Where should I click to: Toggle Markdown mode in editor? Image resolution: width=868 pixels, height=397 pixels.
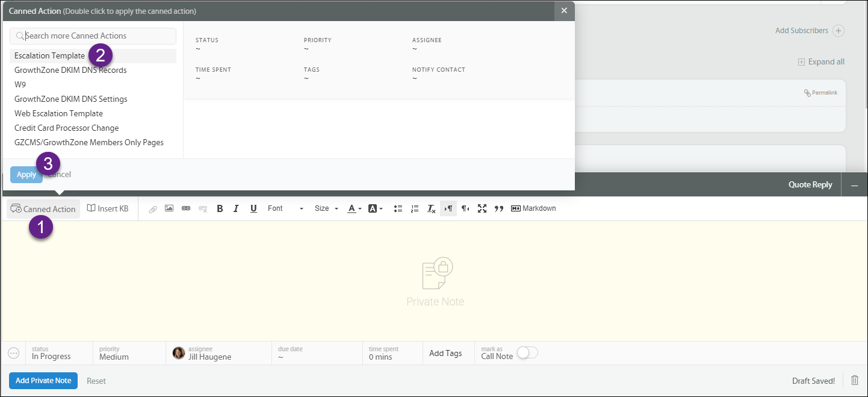point(533,208)
